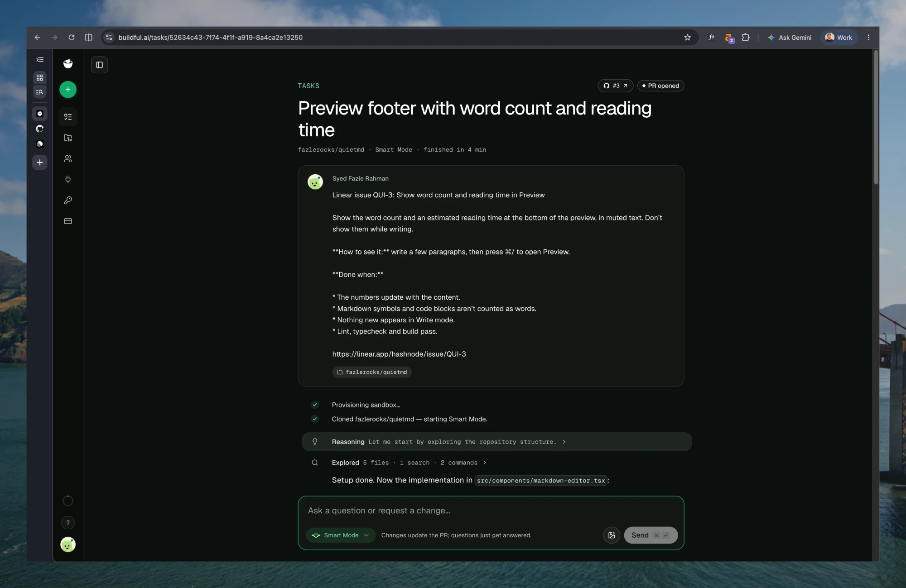This screenshot has width=906, height=588.
Task: Open the fx extension icon
Action: [x=711, y=38]
